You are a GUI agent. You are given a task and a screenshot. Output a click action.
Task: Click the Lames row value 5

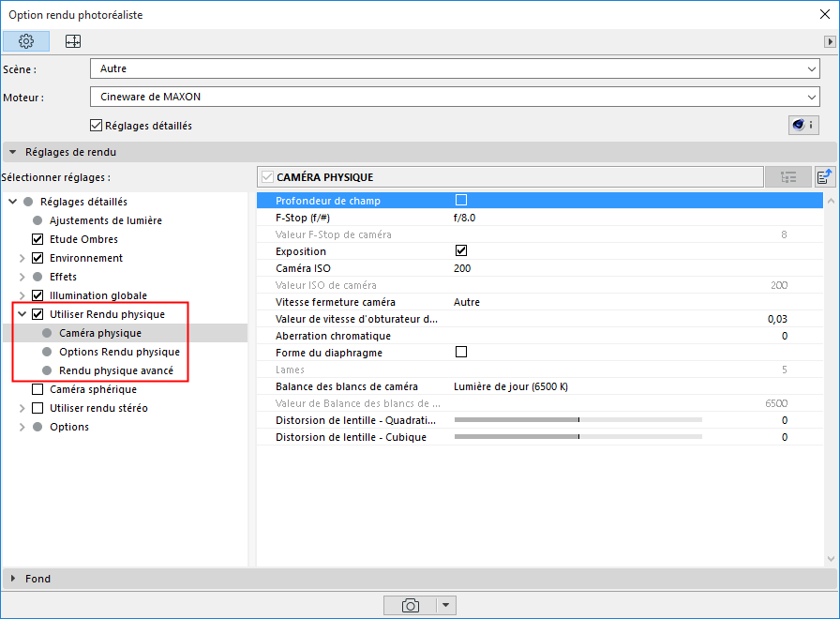click(785, 370)
